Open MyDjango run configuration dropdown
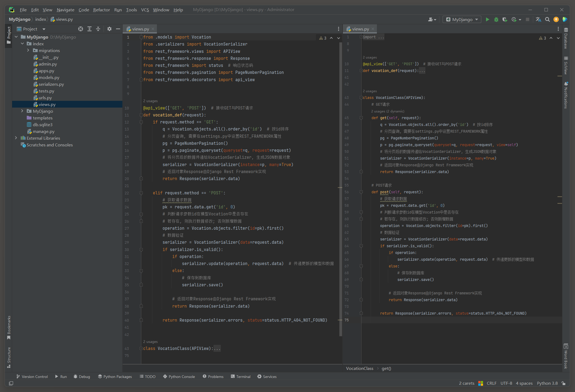The width and height of the screenshot is (575, 392). 462,19
